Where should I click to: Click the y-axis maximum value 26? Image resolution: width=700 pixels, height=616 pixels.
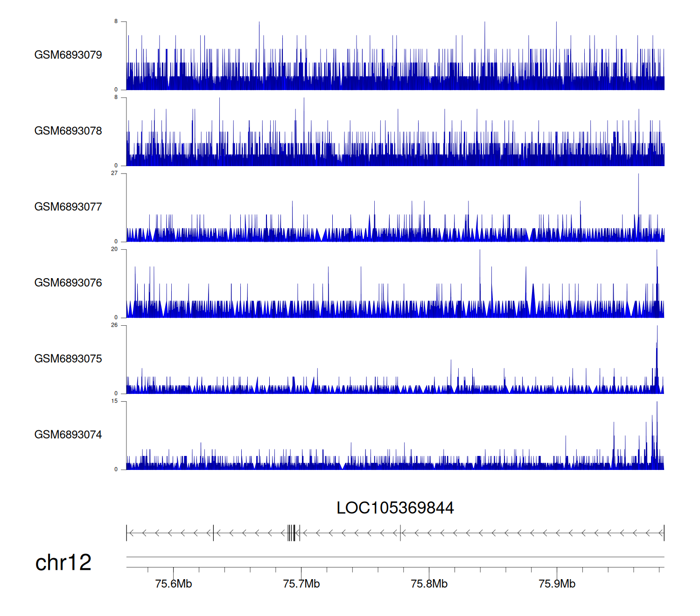(x=114, y=325)
